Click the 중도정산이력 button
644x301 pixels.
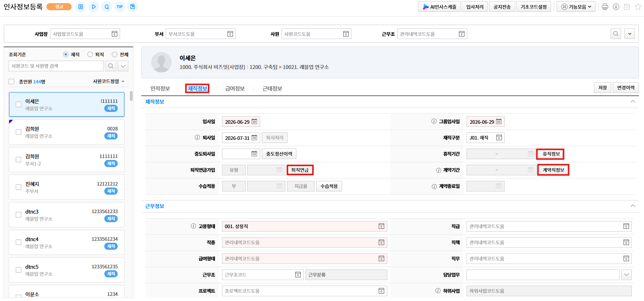pos(279,154)
